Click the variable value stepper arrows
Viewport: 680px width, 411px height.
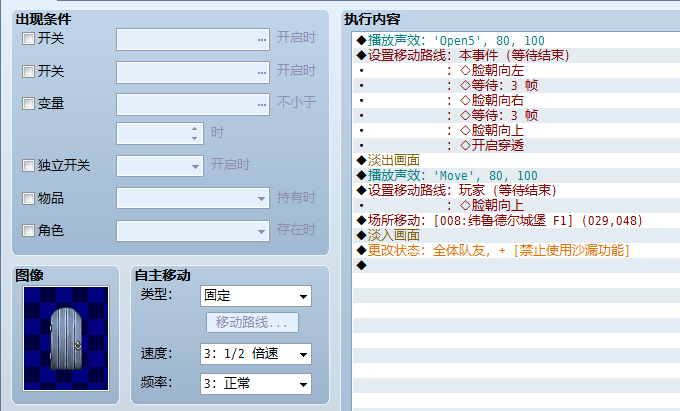194,134
